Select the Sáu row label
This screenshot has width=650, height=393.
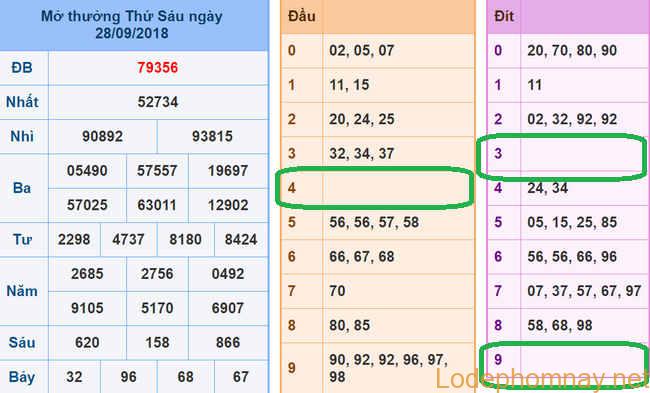pos(22,342)
